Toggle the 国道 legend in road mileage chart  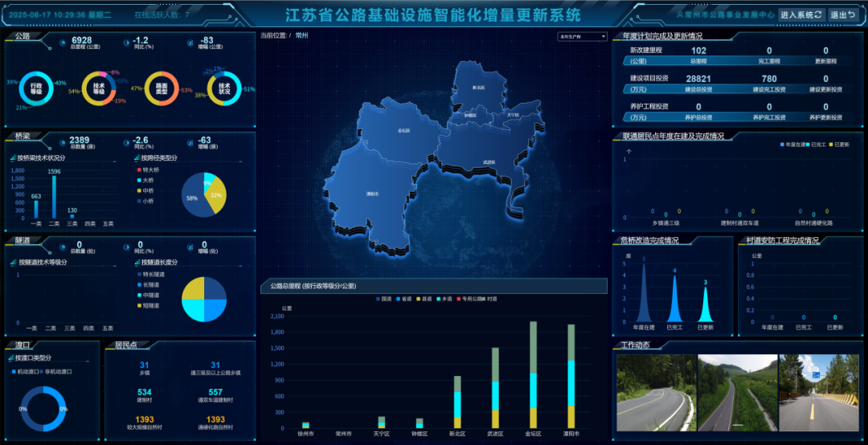(381, 299)
